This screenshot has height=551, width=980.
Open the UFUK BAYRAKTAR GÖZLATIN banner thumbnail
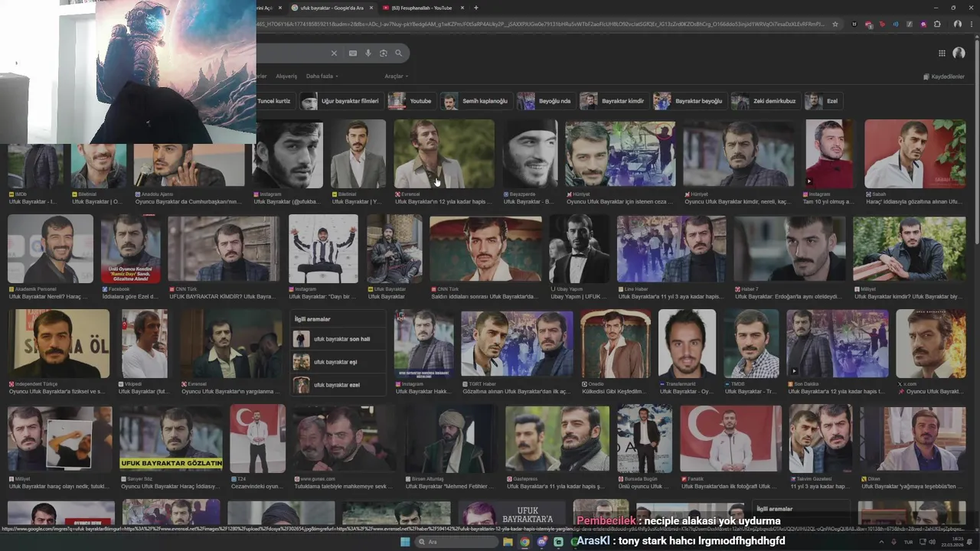[171, 438]
